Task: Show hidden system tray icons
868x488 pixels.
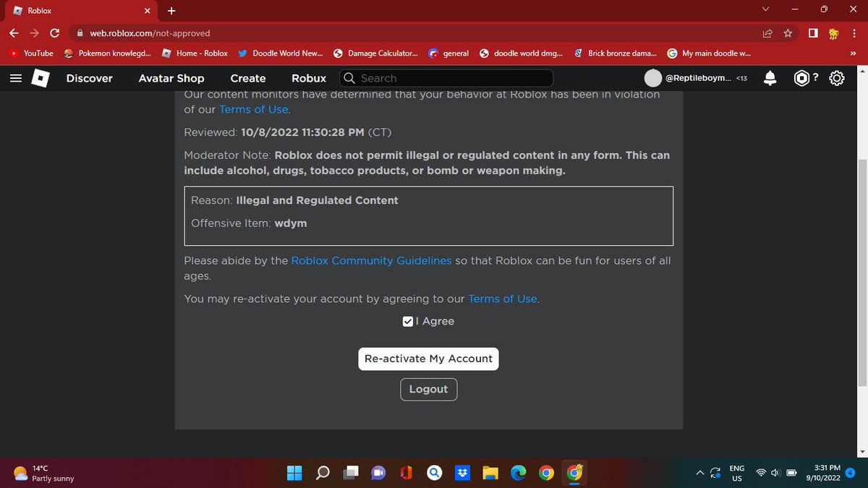Action: (699, 473)
